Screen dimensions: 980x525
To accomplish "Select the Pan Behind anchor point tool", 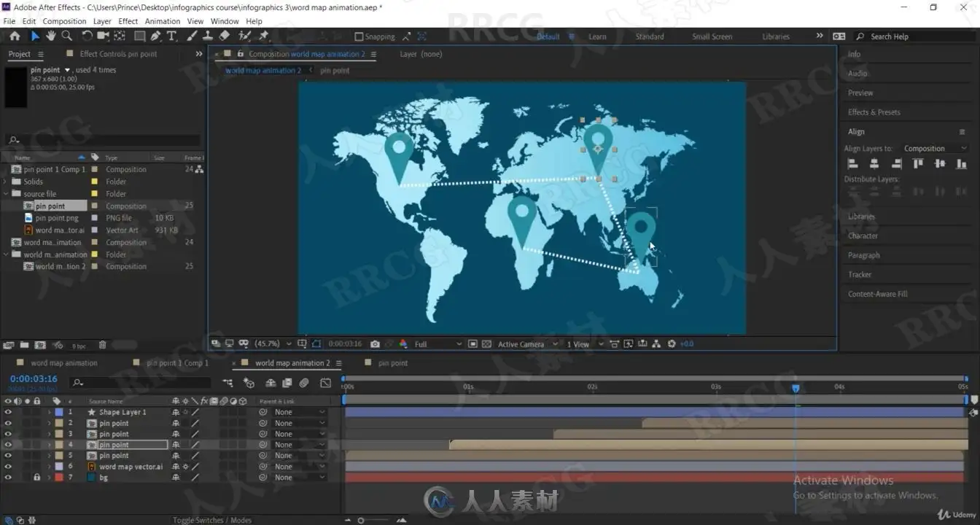I will point(120,36).
